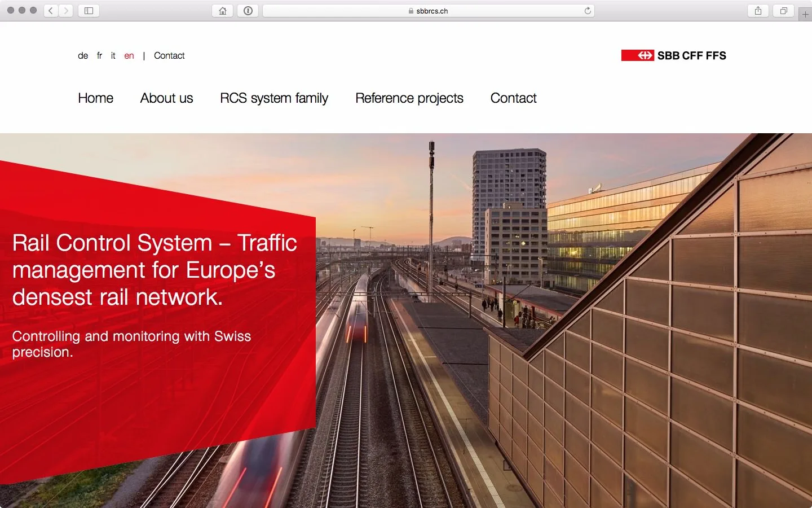Open the Home navigation item
This screenshot has height=508, width=812.
tap(95, 98)
